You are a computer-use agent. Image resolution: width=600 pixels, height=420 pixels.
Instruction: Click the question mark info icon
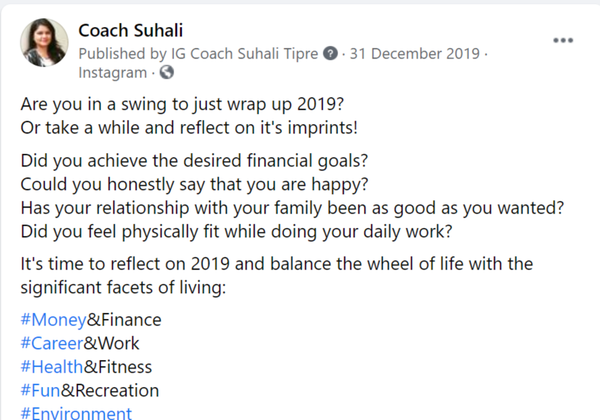[x=331, y=52]
